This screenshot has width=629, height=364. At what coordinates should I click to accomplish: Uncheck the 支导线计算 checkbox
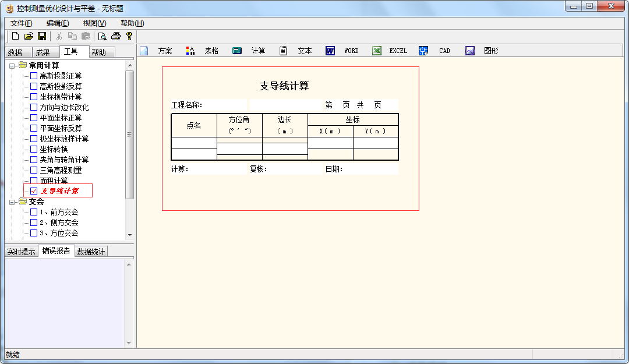(34, 191)
